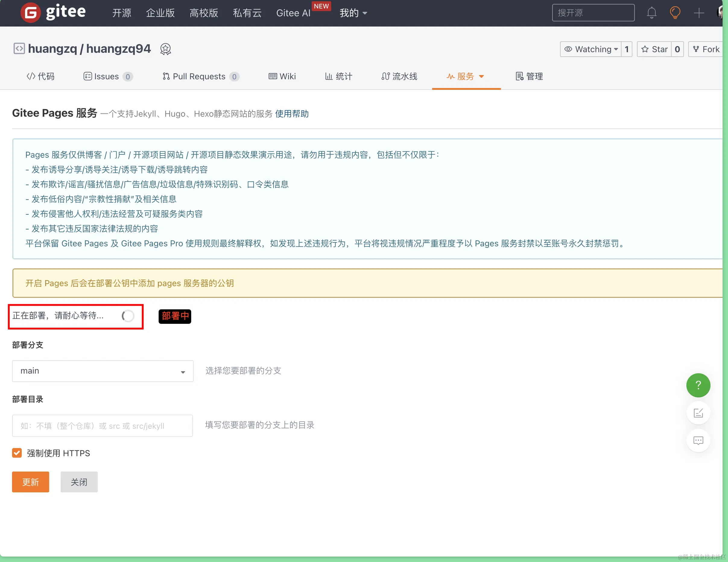Click the Gitee Pages 服务 heading
728x562 pixels.
point(55,113)
